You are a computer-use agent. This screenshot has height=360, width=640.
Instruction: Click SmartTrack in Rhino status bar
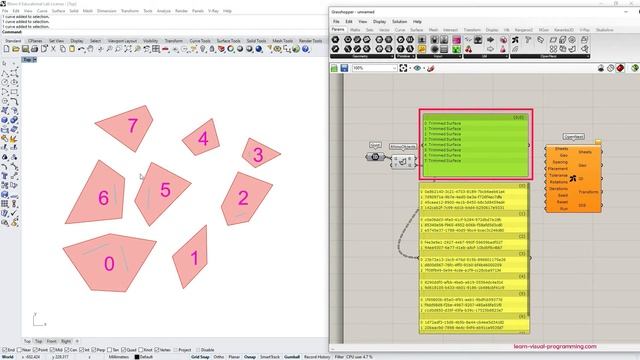click(270, 357)
